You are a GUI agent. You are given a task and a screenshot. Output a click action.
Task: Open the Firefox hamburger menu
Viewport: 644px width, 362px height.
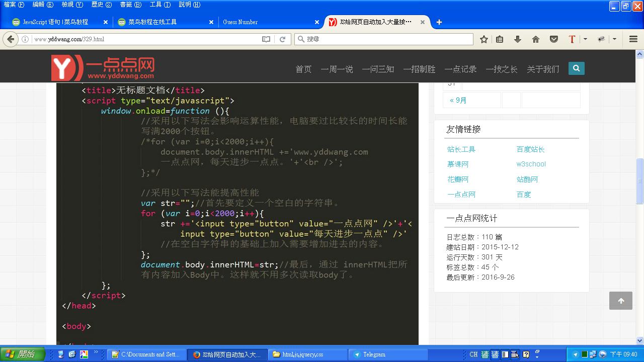(633, 39)
